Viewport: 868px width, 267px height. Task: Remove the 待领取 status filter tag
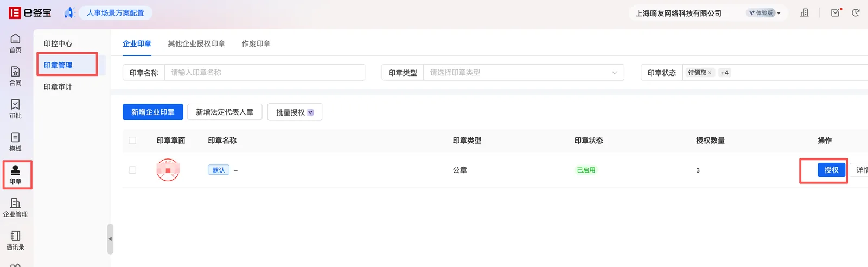point(710,73)
